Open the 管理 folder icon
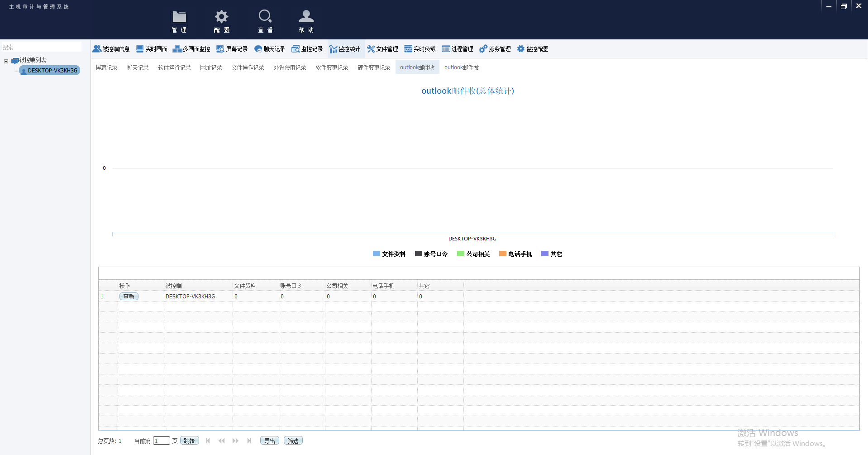868x455 pixels. 179,21
